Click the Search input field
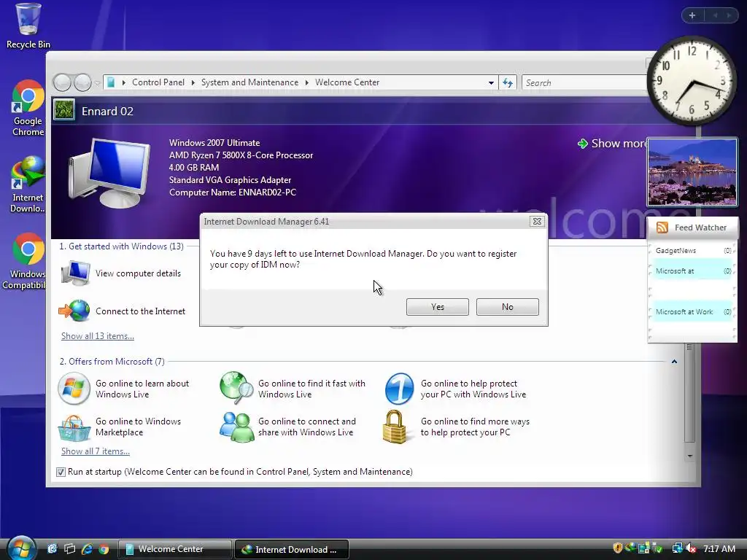Viewport: 747px width, 560px height. click(x=585, y=83)
